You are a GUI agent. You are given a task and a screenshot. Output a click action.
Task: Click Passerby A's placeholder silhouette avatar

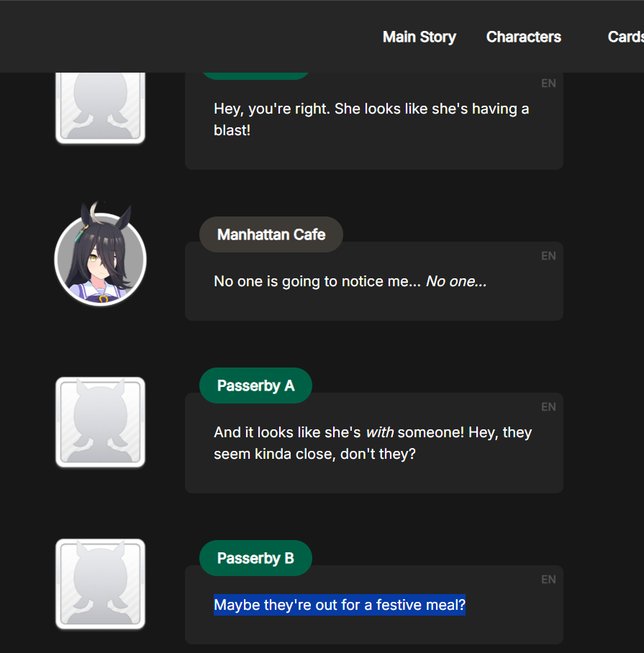[x=101, y=422]
